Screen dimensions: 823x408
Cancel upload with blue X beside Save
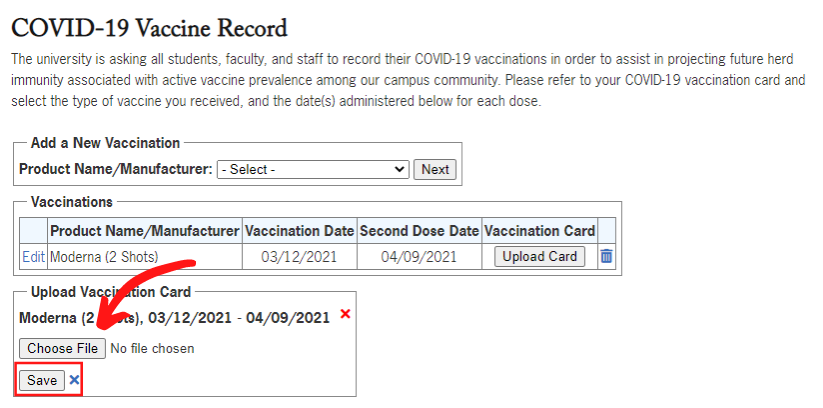pos(75,380)
